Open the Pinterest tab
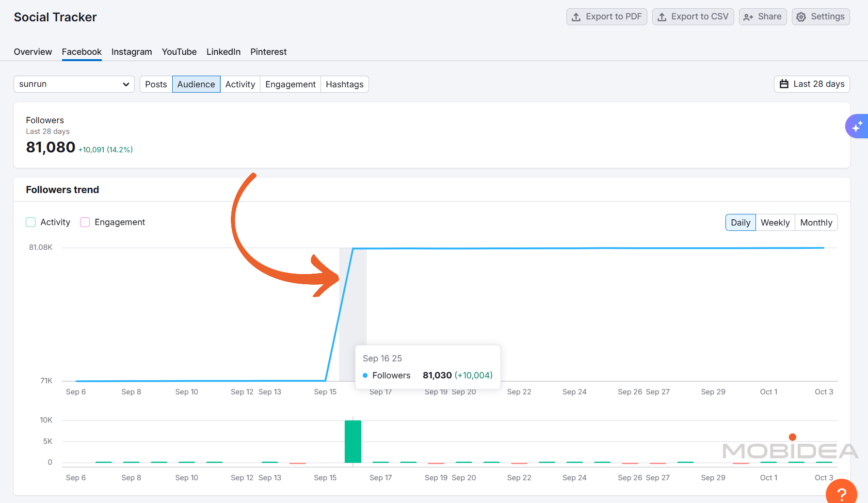 [268, 52]
